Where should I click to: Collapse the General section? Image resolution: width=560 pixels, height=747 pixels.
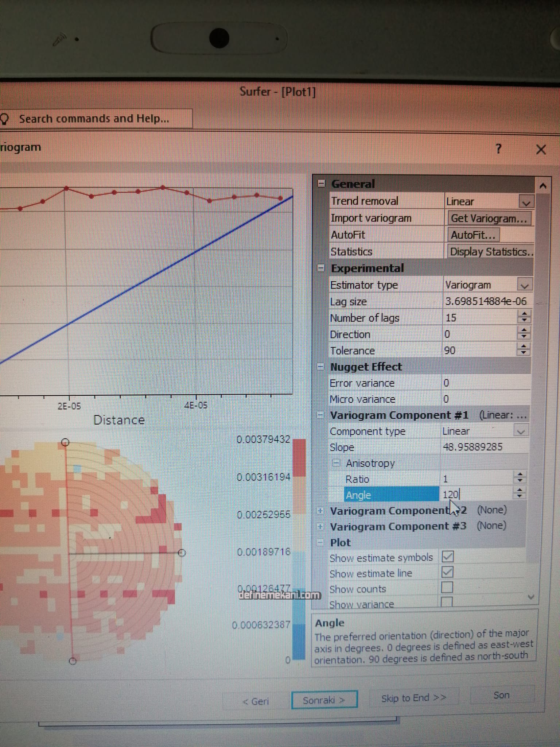321,183
